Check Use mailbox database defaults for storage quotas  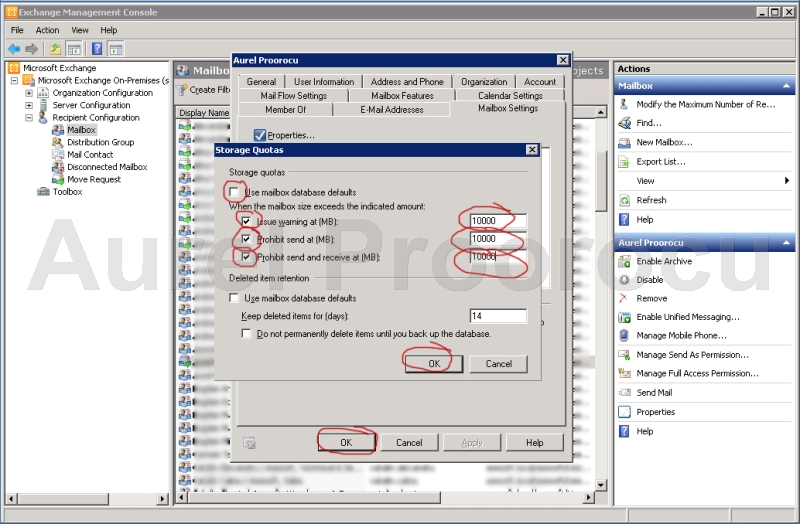[x=234, y=192]
